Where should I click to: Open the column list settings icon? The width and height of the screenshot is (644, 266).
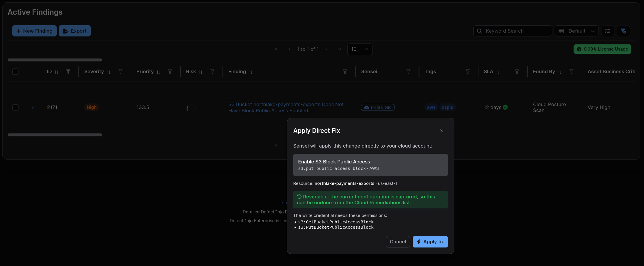pos(608,31)
